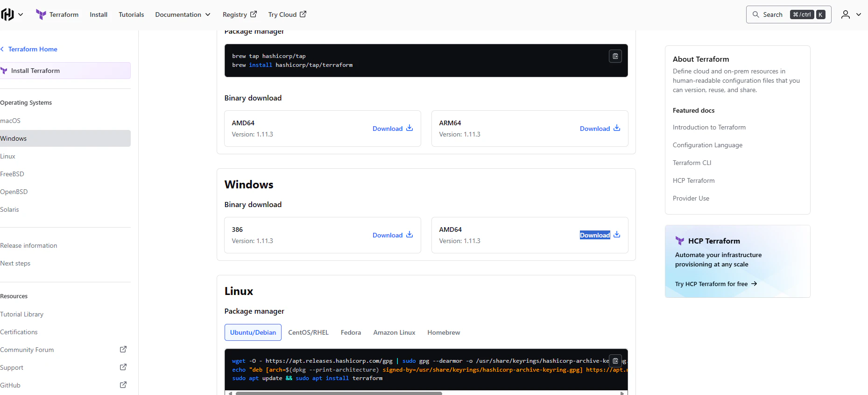Click the arrow after Try HCP Terraform

(754, 284)
